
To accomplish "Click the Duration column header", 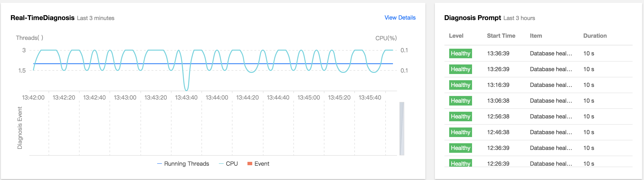I will pyautogui.click(x=595, y=36).
